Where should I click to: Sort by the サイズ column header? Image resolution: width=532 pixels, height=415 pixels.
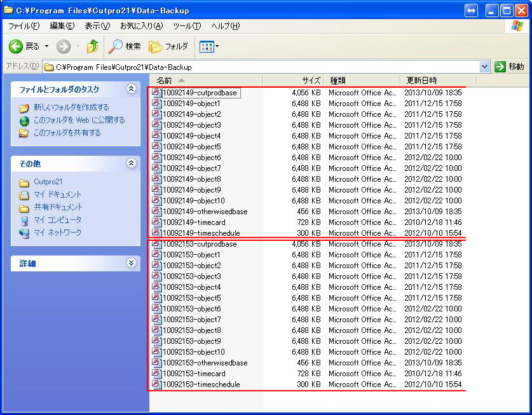coord(294,81)
